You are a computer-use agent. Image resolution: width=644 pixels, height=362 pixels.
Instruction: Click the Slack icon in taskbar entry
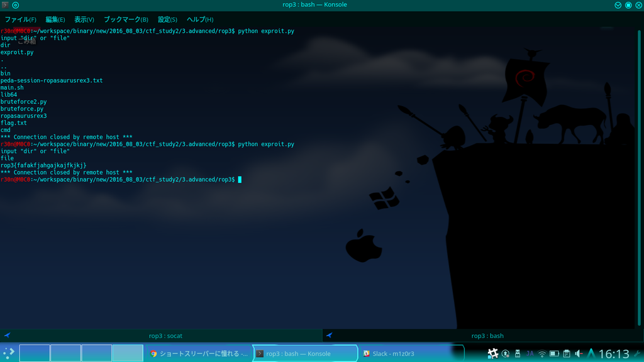tap(367, 353)
